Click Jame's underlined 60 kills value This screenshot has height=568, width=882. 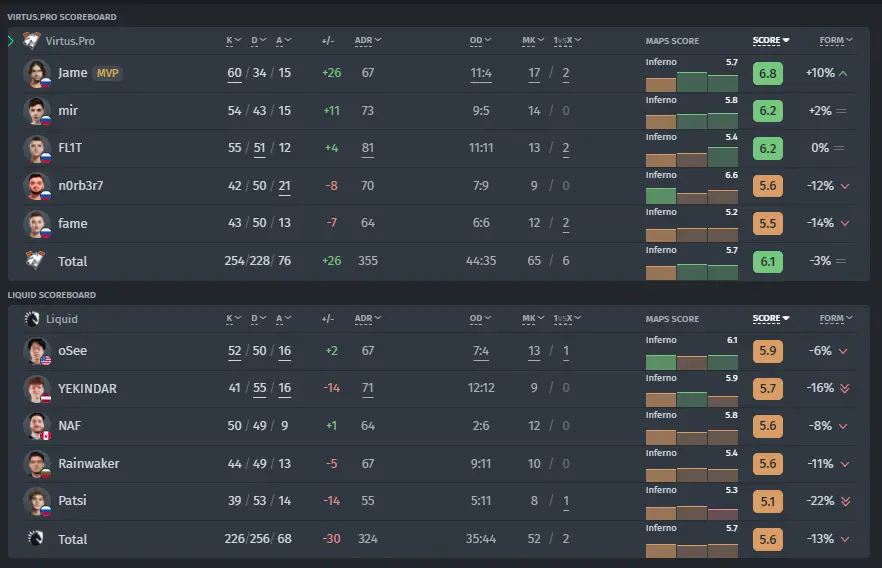coord(235,73)
